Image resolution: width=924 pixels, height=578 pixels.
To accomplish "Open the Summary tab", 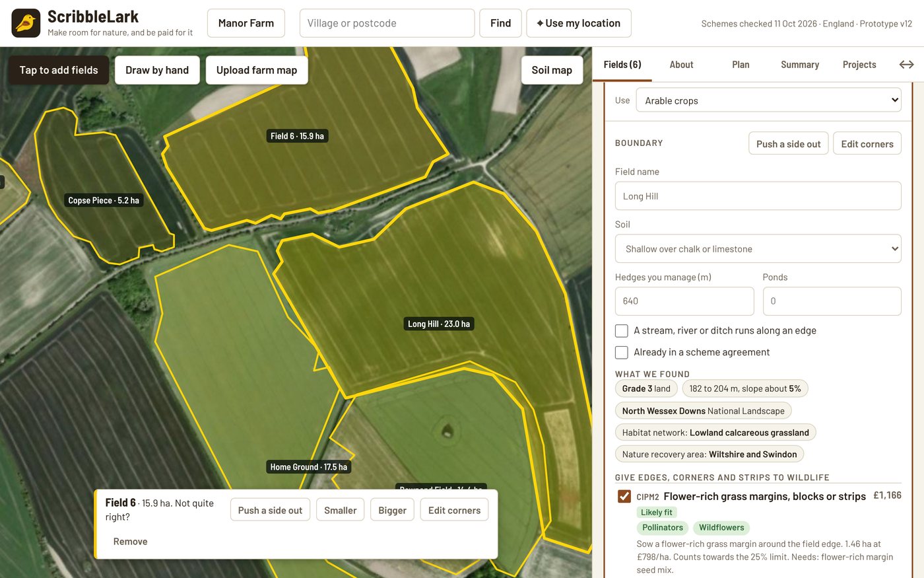I will point(800,64).
